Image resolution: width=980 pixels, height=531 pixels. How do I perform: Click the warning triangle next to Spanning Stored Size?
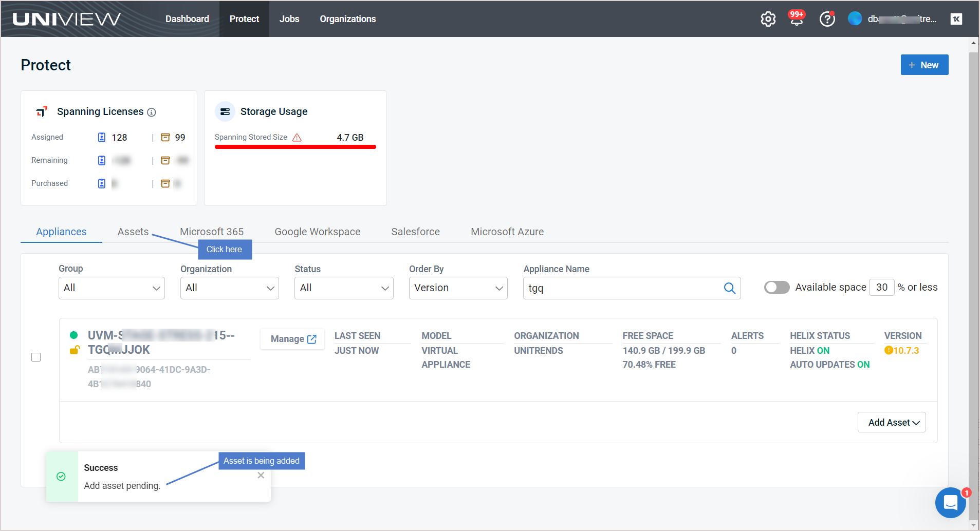point(297,137)
